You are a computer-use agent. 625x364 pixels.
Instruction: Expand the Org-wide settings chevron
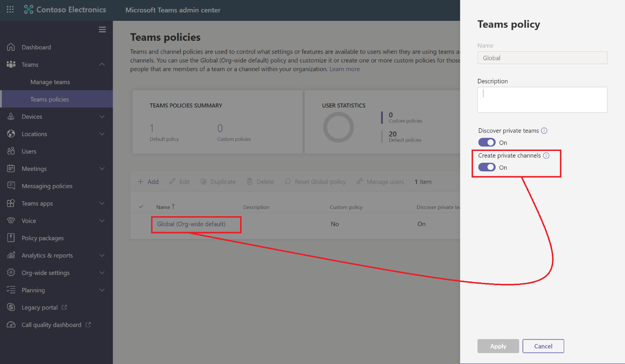tap(102, 273)
